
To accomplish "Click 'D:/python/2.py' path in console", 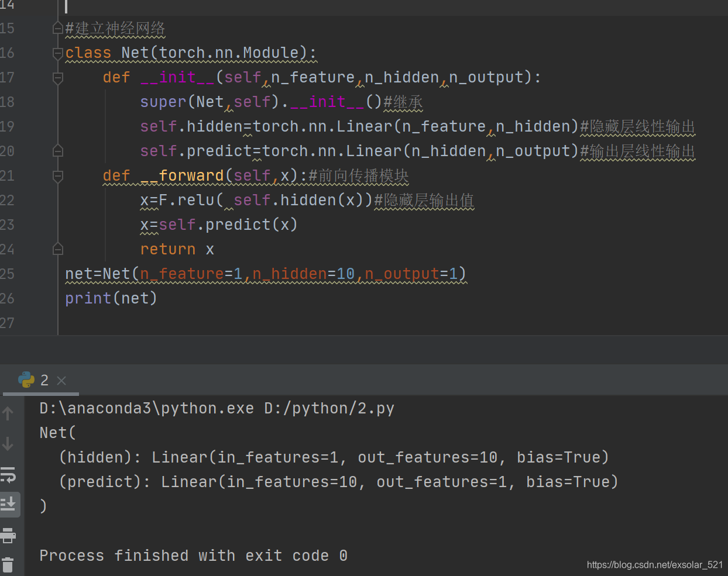I will click(329, 408).
